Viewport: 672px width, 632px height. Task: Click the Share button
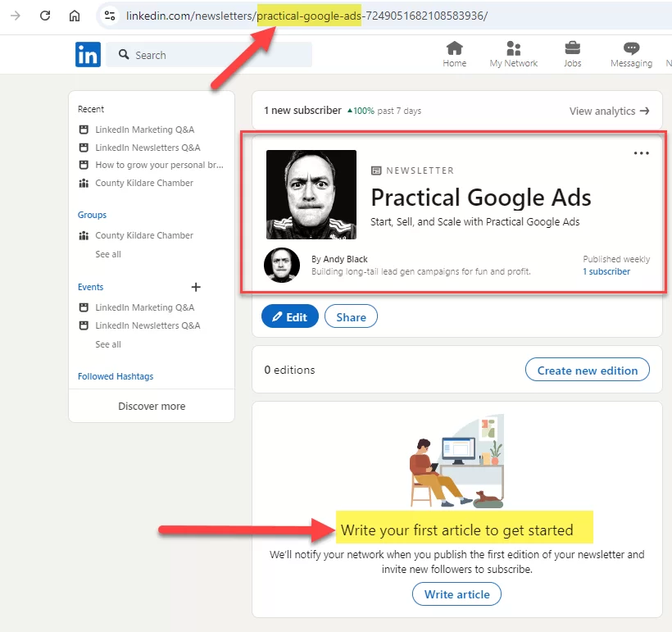[351, 316]
